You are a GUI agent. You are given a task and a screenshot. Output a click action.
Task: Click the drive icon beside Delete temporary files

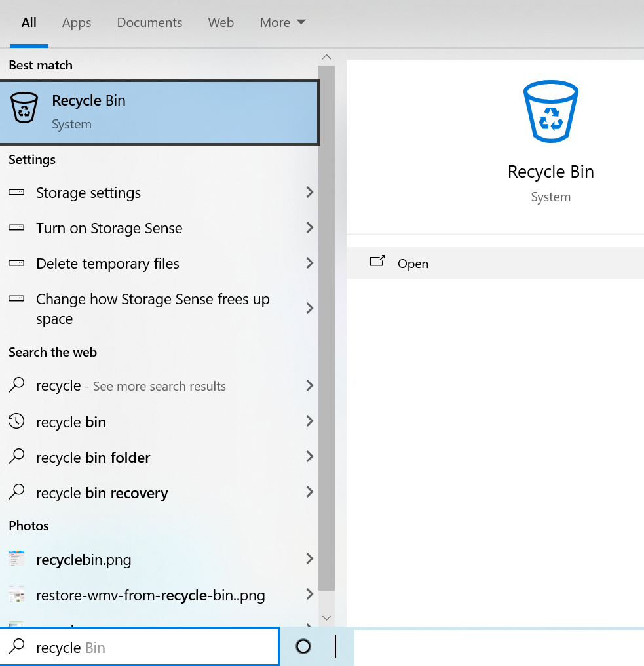tap(16, 263)
